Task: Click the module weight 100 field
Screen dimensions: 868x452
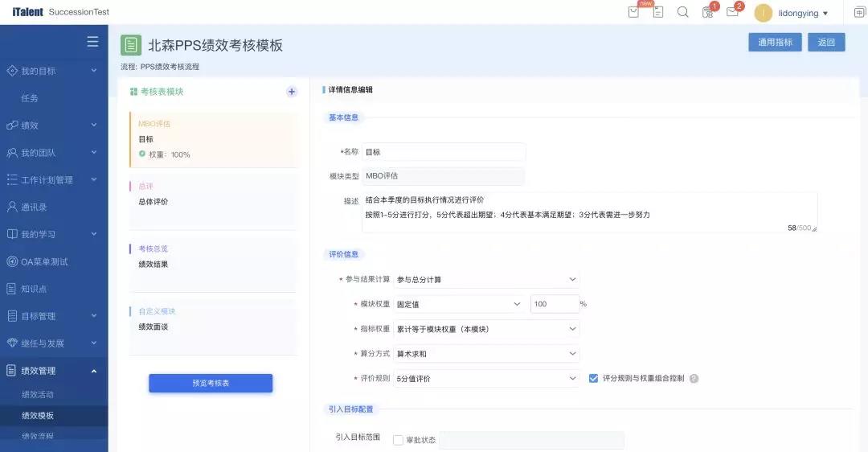Action: [555, 304]
